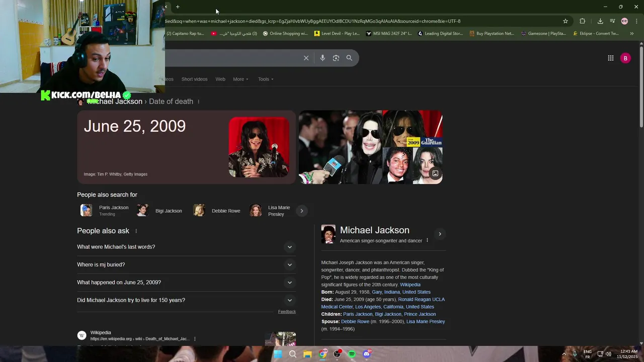Open the Eklipse Convert bookmark
644x362 pixels.
[596, 34]
